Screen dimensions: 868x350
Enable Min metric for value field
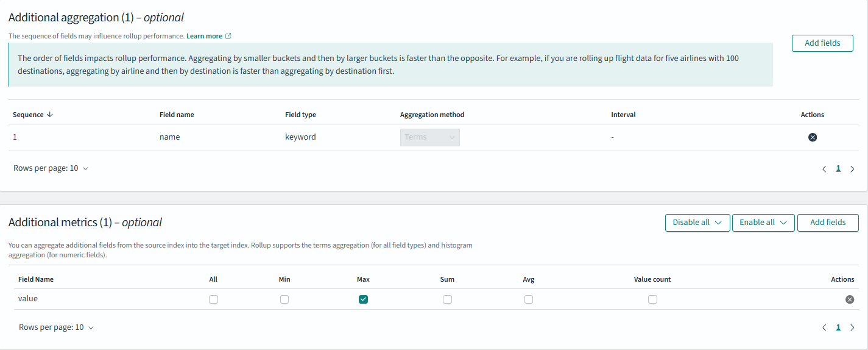(x=284, y=299)
